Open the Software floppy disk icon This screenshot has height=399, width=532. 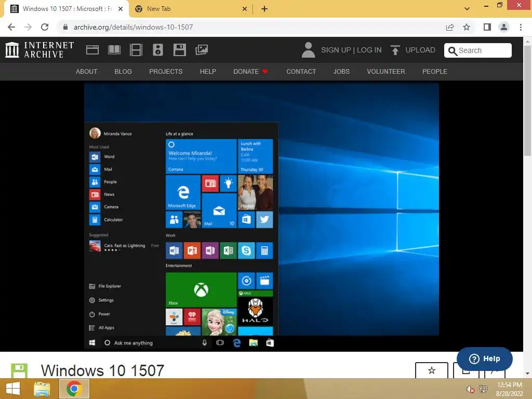click(x=179, y=50)
